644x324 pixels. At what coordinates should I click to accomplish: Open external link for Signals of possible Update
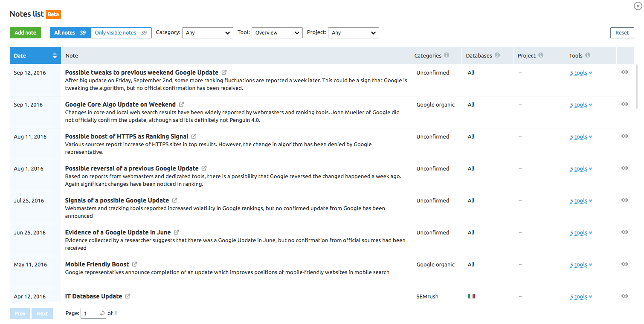tap(175, 200)
